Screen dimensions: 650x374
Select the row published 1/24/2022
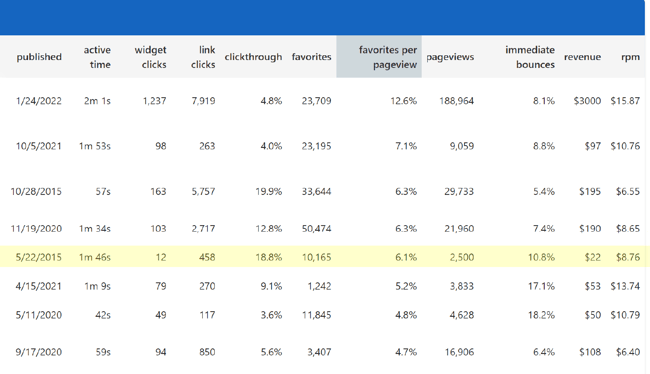(323, 101)
